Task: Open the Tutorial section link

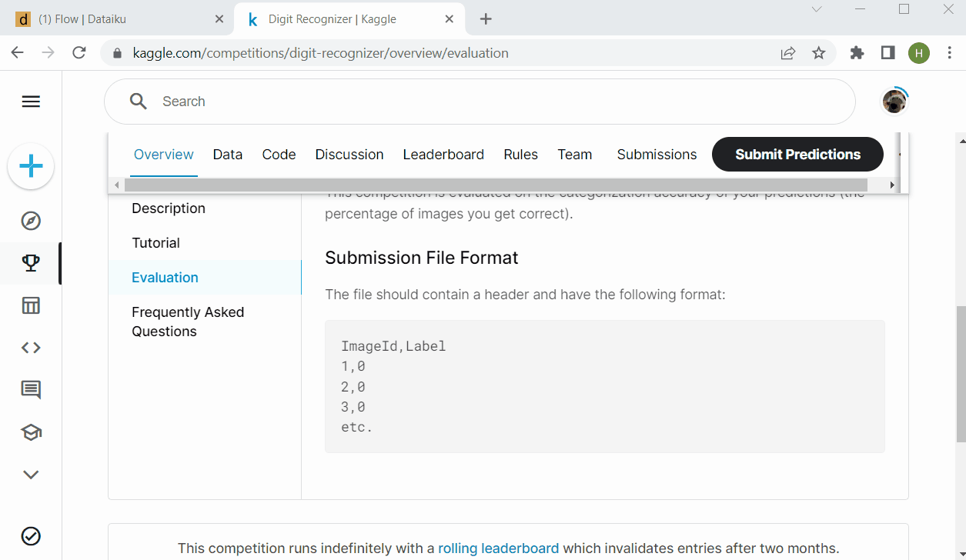Action: [x=155, y=243]
